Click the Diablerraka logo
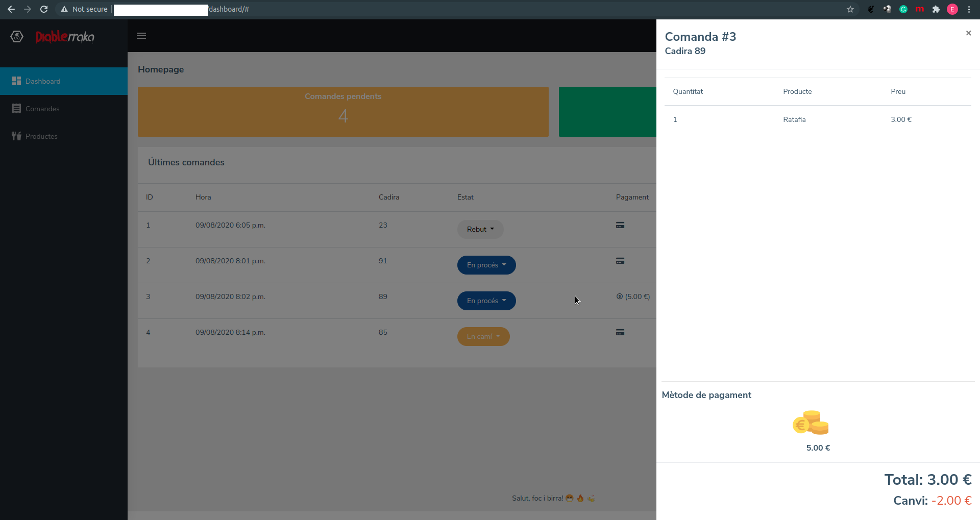The width and height of the screenshot is (980, 520). 65,36
